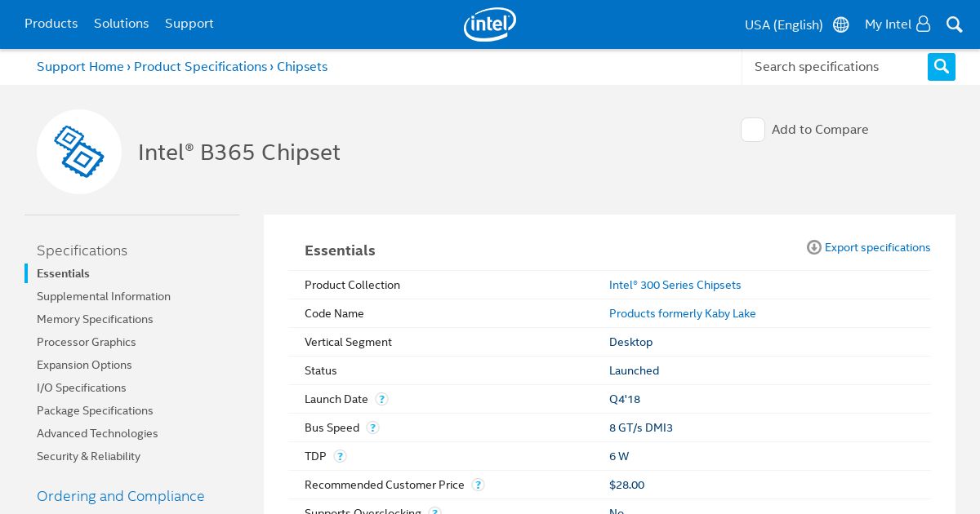Click the Status row label
The height and width of the screenshot is (514, 980).
point(321,370)
